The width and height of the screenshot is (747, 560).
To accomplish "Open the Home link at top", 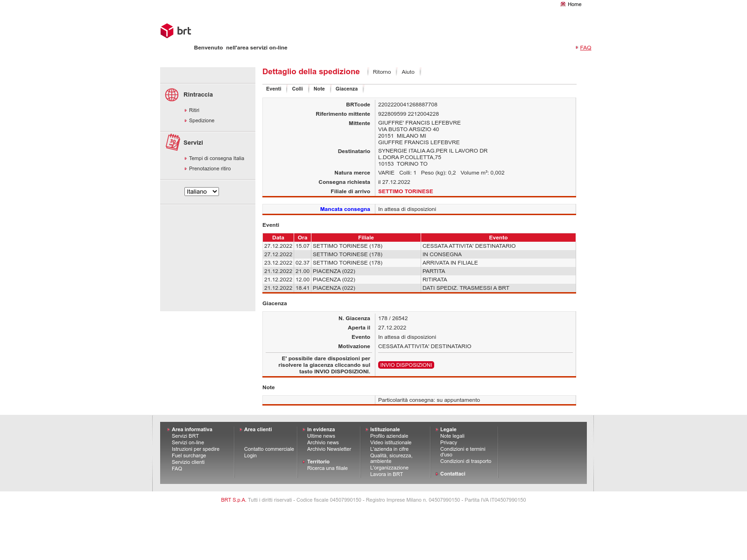I will pos(574,4).
